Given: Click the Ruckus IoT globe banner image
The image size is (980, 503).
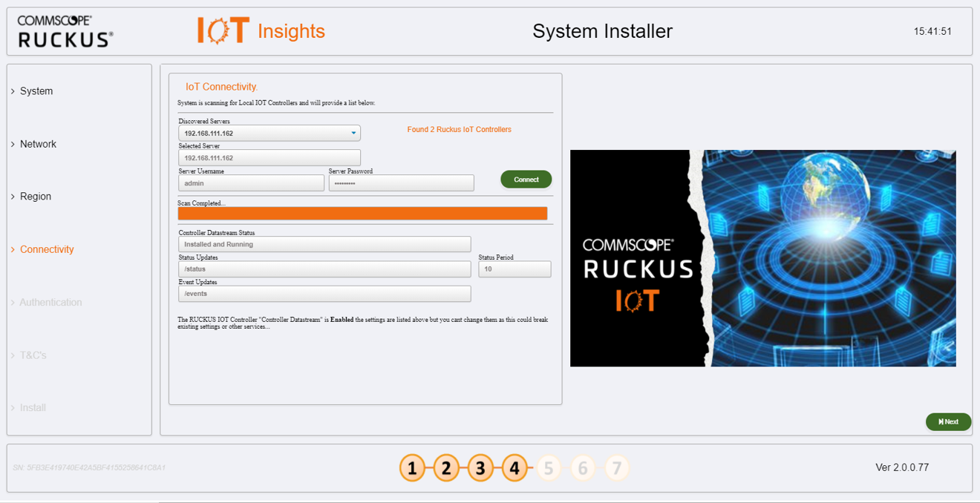Looking at the screenshot, I should (762, 258).
